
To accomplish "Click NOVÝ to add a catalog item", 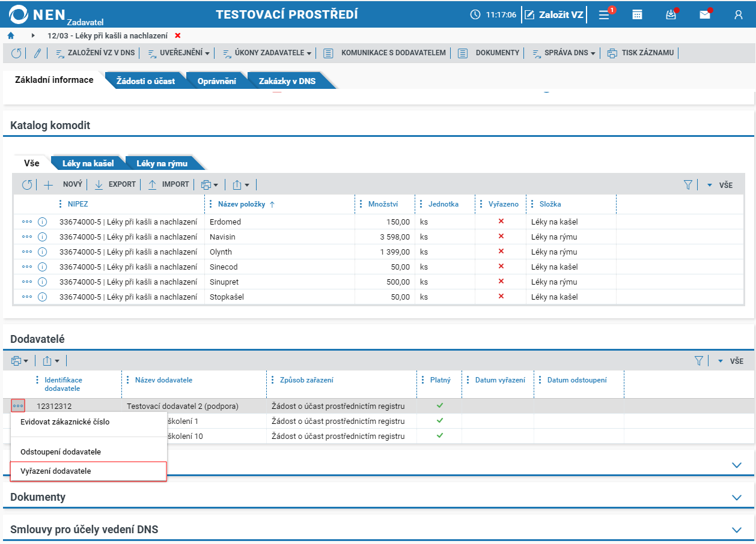I will 63,184.
